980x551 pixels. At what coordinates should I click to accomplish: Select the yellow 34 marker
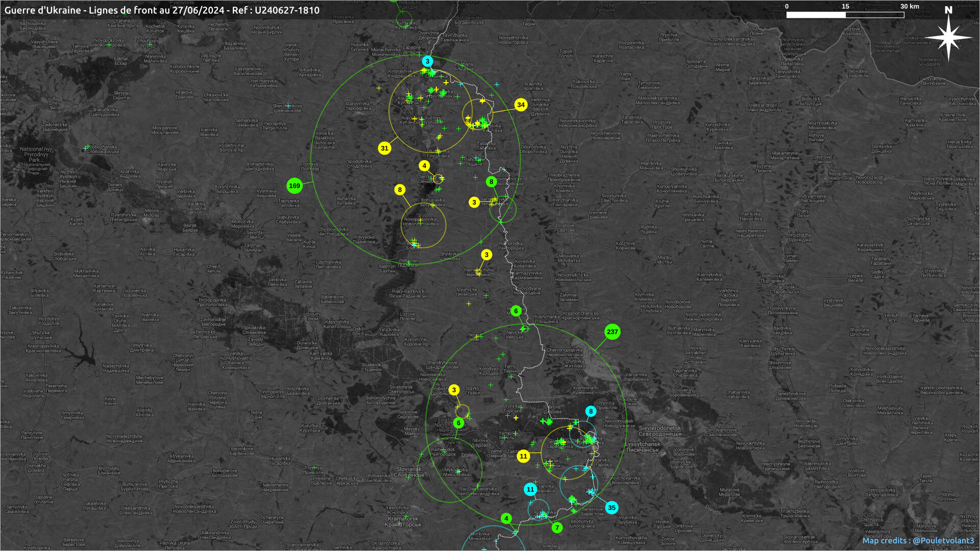(x=521, y=105)
